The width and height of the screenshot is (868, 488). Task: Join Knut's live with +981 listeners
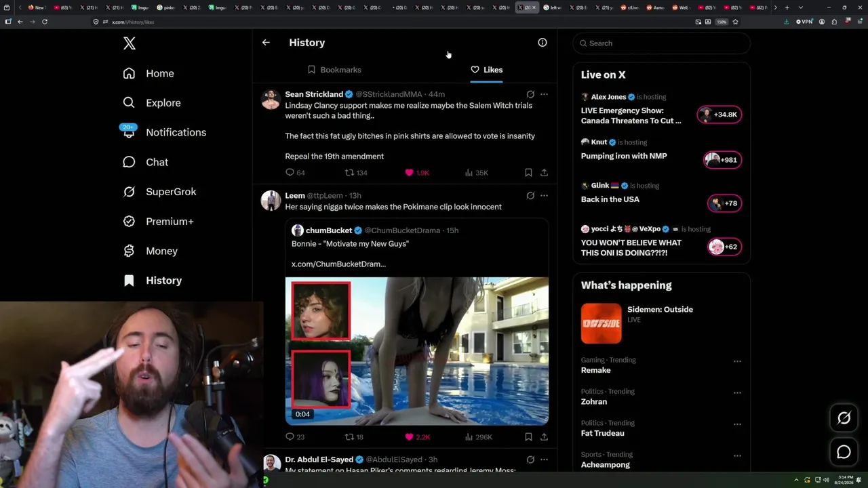722,160
